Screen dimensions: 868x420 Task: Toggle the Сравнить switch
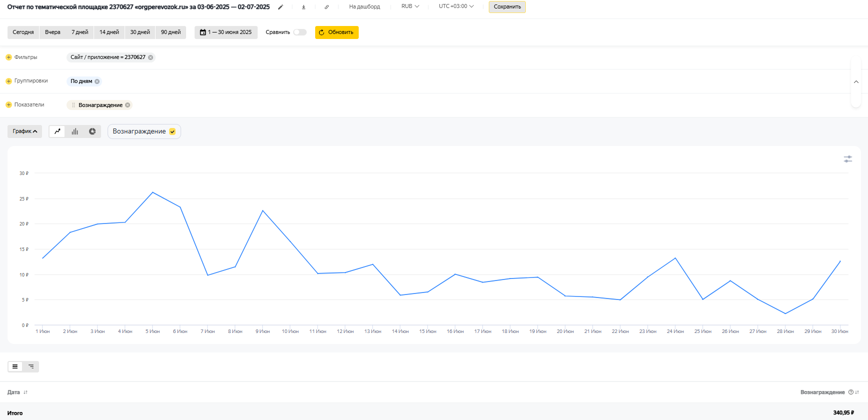(300, 32)
